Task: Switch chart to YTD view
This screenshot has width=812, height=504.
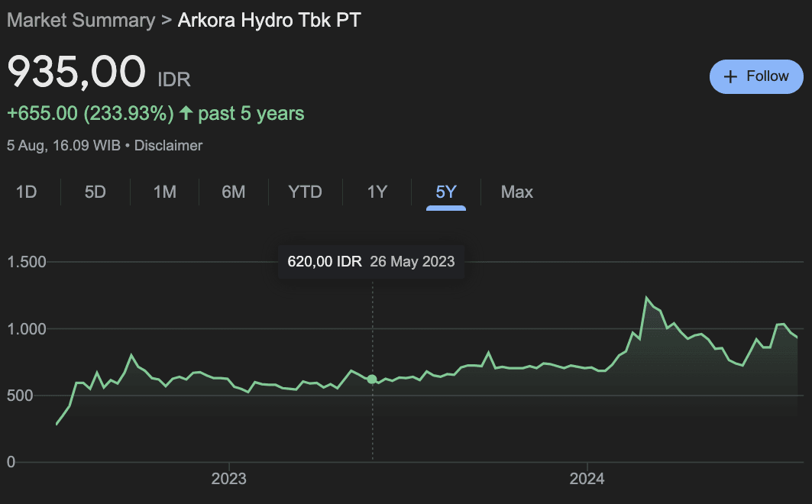Action: [306, 192]
